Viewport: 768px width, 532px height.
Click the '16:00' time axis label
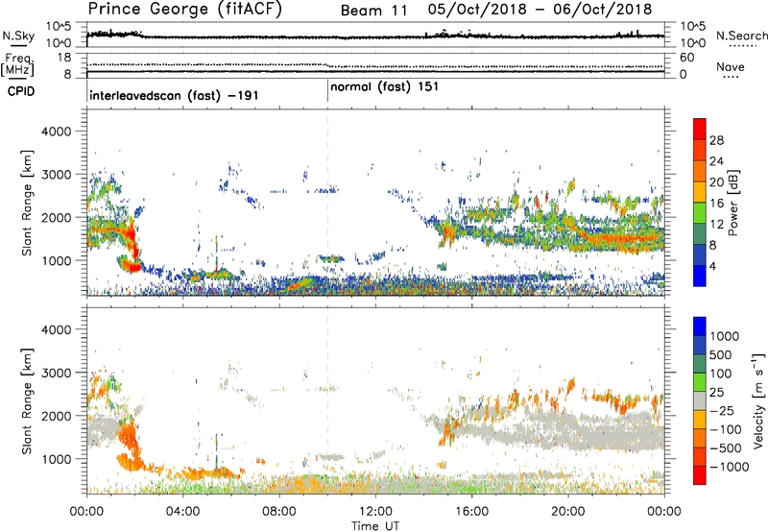pyautogui.click(x=471, y=512)
